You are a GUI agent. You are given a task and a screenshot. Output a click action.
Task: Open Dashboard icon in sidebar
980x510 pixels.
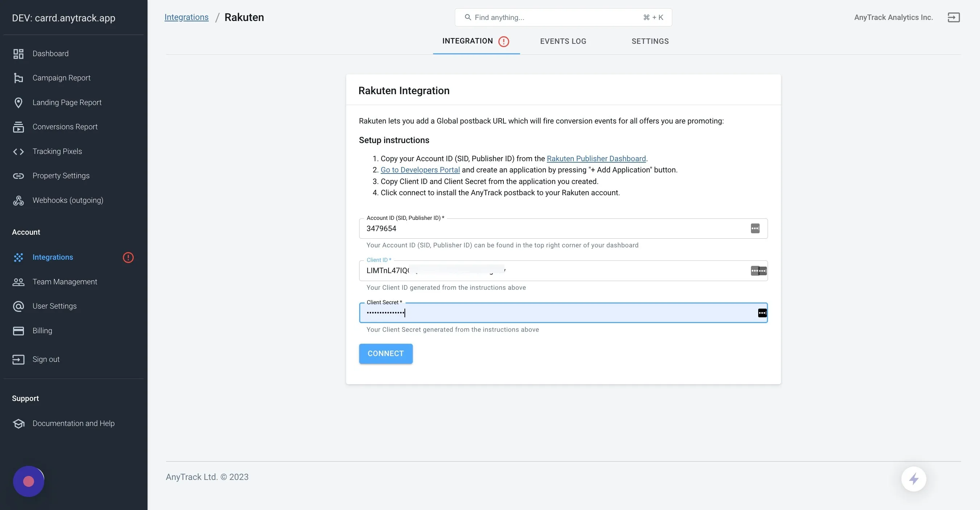[18, 54]
